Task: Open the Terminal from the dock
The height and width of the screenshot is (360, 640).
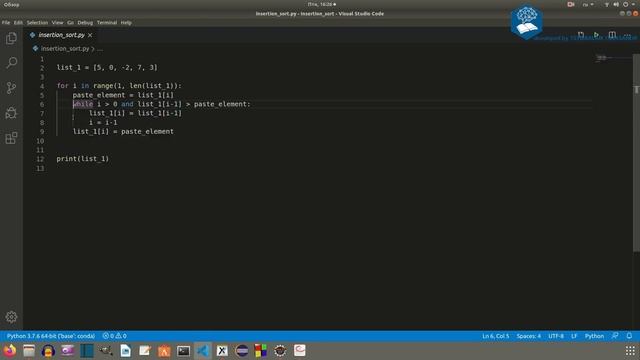Action: (183, 350)
